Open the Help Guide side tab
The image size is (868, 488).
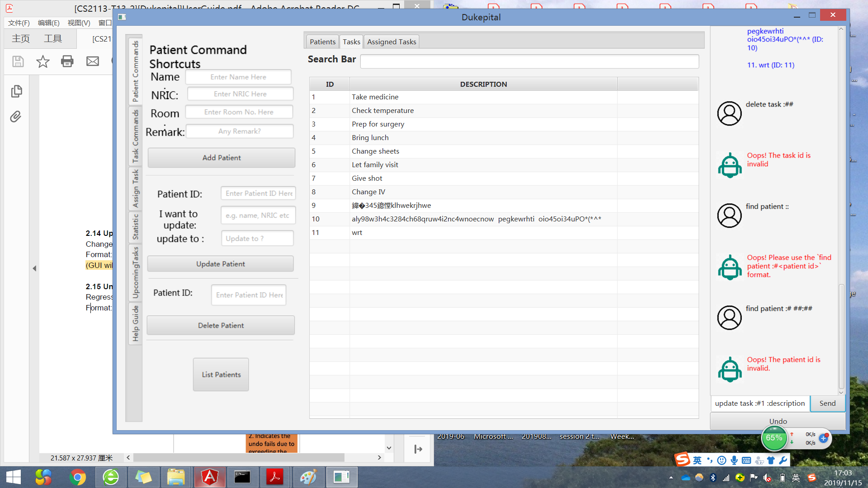pyautogui.click(x=135, y=324)
